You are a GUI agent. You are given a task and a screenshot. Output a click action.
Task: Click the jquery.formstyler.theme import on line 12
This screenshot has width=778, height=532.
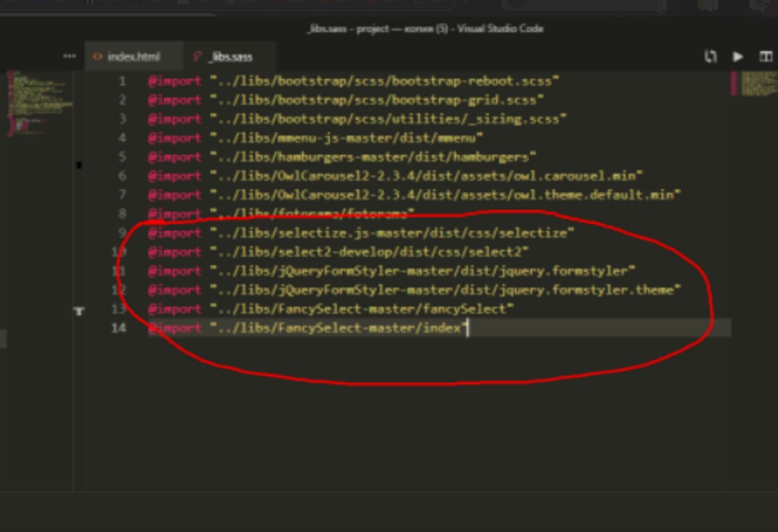click(414, 289)
